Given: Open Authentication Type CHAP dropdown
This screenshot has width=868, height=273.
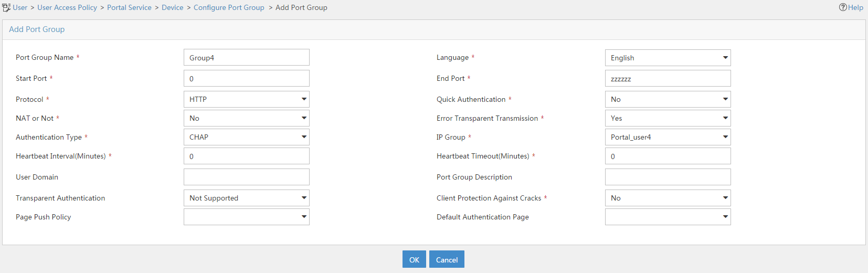Looking at the screenshot, I should (247, 137).
